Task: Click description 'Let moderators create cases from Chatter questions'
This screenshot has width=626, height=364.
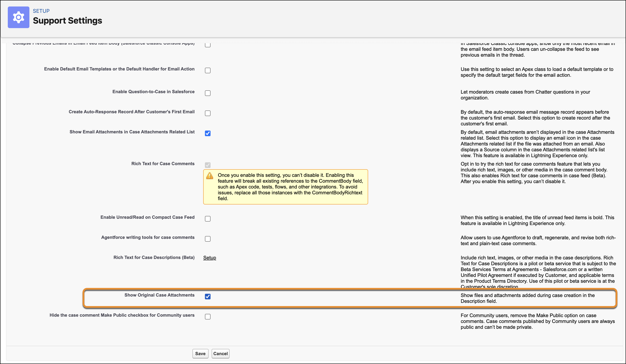Action: pyautogui.click(x=525, y=95)
